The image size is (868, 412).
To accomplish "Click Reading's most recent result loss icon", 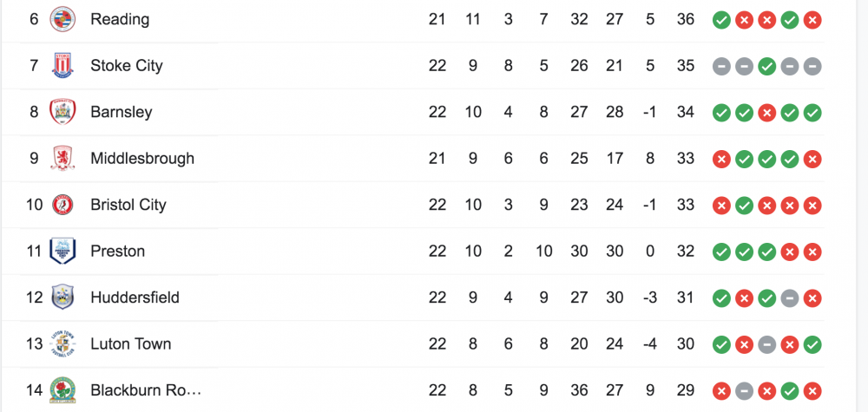I will 812,19.
